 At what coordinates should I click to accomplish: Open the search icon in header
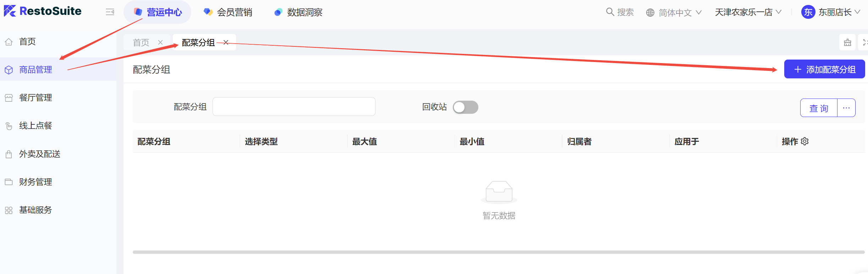610,12
